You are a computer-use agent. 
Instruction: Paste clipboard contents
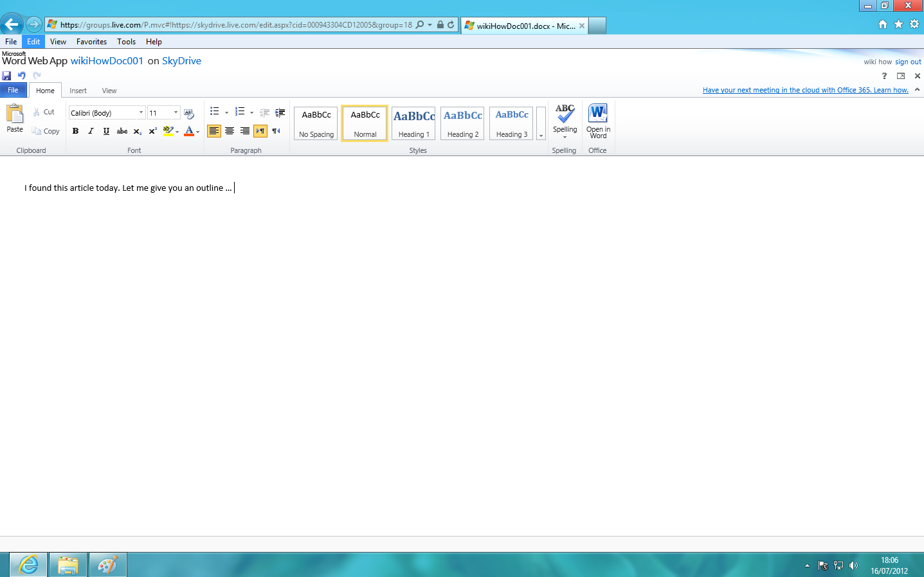(x=15, y=119)
